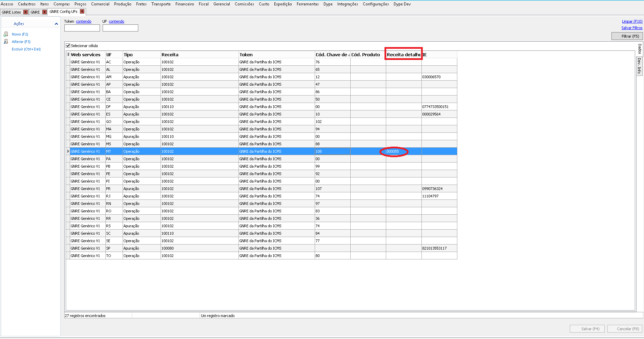This screenshot has width=644, height=339.
Task: Sort by the Web services column header
Action: [x=87, y=55]
